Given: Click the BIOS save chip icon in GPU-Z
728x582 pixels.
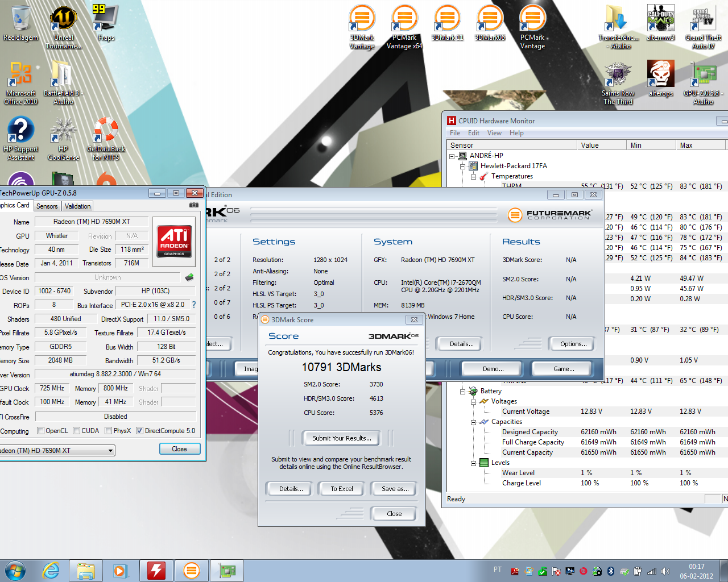Looking at the screenshot, I should [189, 277].
